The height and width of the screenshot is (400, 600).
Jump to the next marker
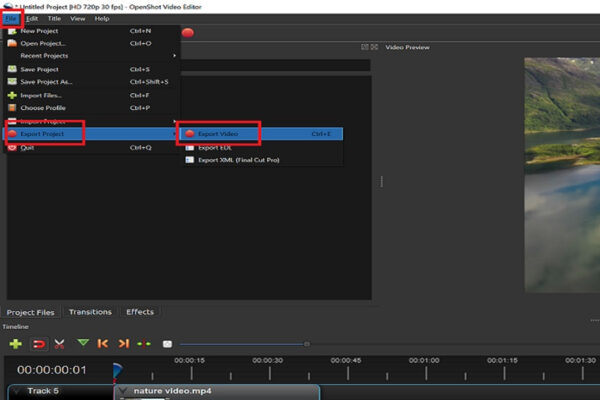point(124,343)
